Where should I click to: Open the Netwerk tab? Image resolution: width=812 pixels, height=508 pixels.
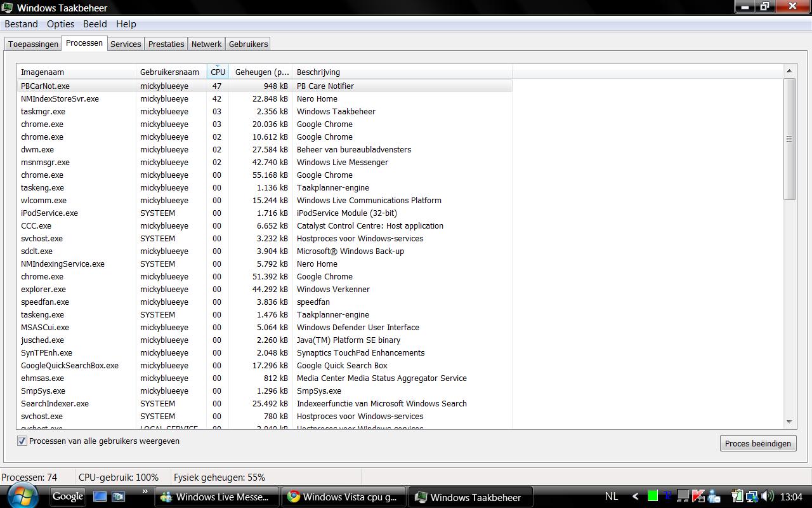coord(206,44)
